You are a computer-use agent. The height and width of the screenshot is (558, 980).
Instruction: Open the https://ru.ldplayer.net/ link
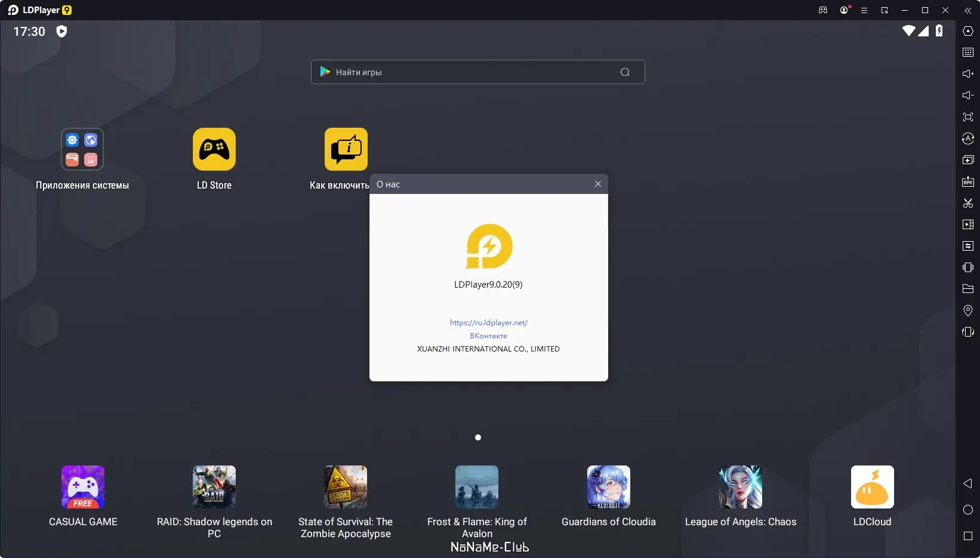click(489, 323)
